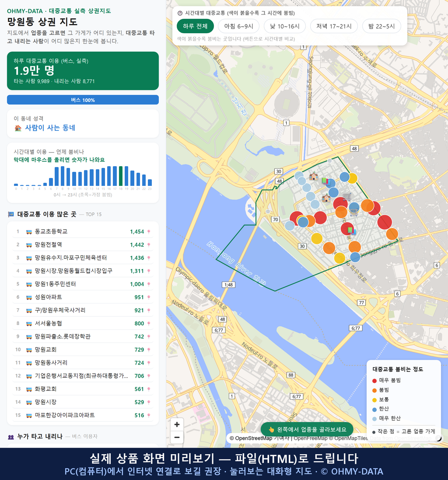Click the bus icon for 망원파출소.롯데장학관
Viewport: 448px width, 480px height.
pyautogui.click(x=29, y=337)
